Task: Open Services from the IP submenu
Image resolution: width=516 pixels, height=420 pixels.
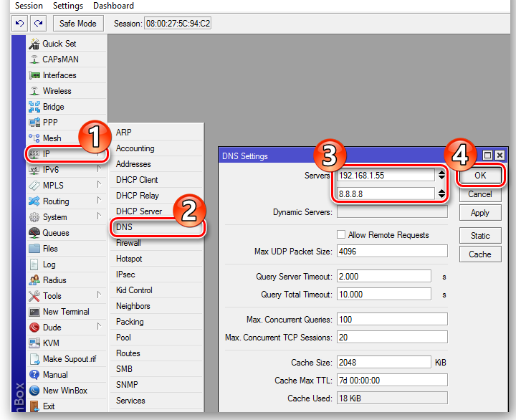Action: click(157, 401)
